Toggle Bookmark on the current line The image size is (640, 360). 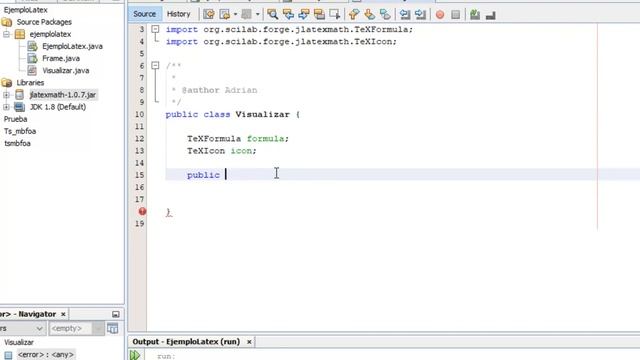pos(385,15)
